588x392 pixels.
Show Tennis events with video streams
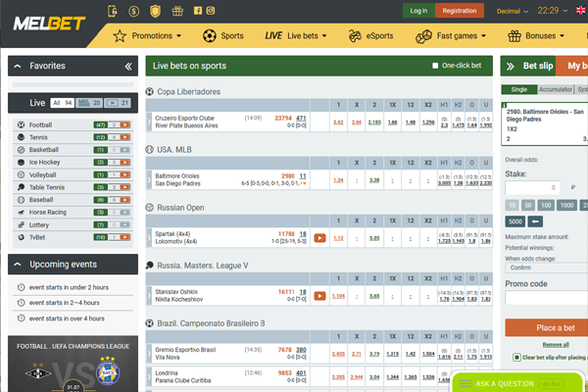point(124,137)
